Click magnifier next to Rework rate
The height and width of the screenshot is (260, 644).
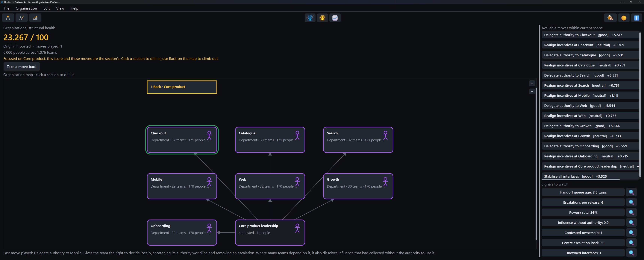pyautogui.click(x=631, y=212)
